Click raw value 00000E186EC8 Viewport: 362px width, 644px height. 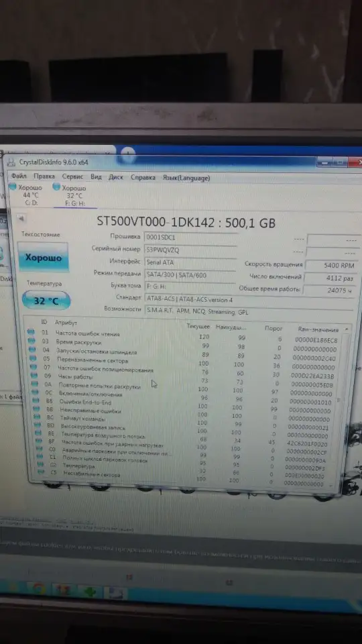[316, 340]
